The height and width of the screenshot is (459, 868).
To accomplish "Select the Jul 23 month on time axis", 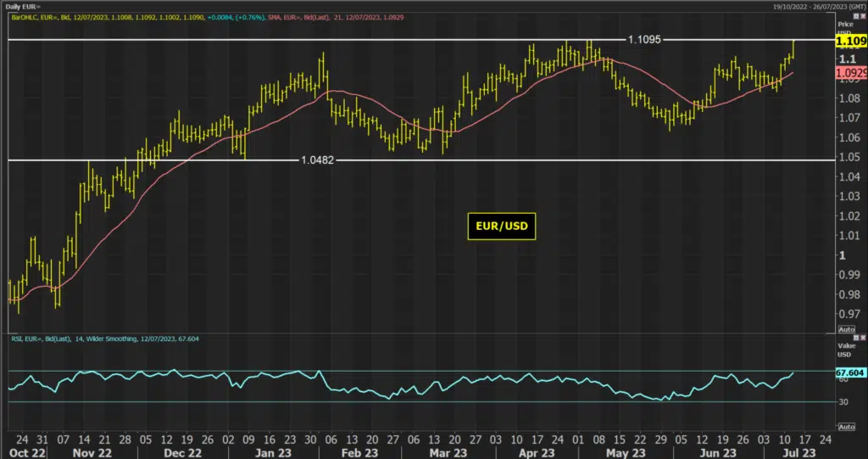I will click(799, 453).
